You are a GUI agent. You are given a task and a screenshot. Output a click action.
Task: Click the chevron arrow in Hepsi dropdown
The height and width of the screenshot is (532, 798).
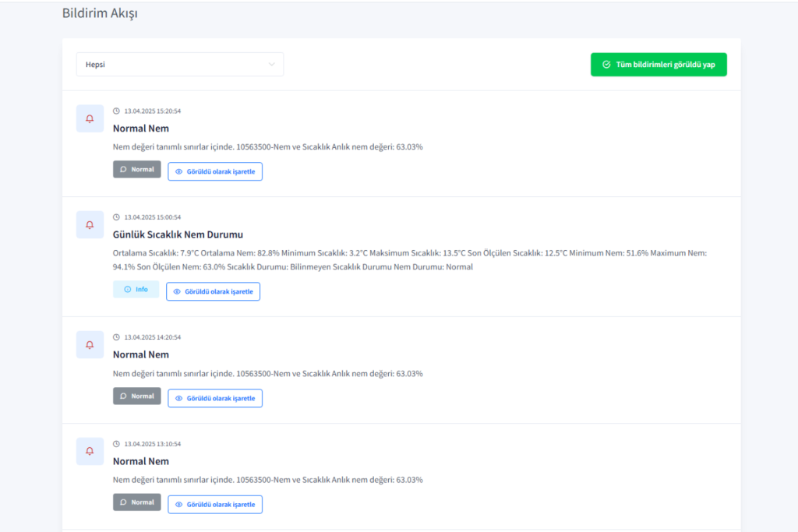tap(271, 65)
